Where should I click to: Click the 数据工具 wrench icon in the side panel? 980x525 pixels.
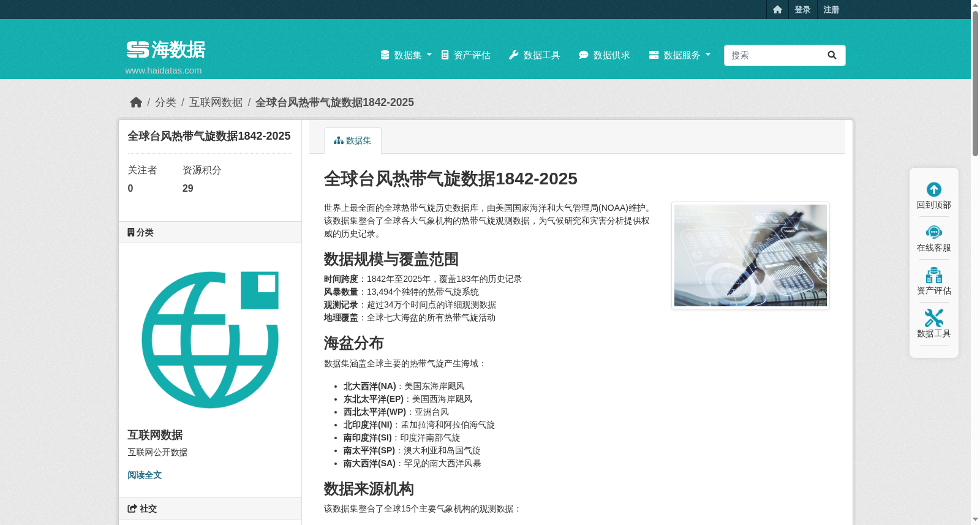934,318
